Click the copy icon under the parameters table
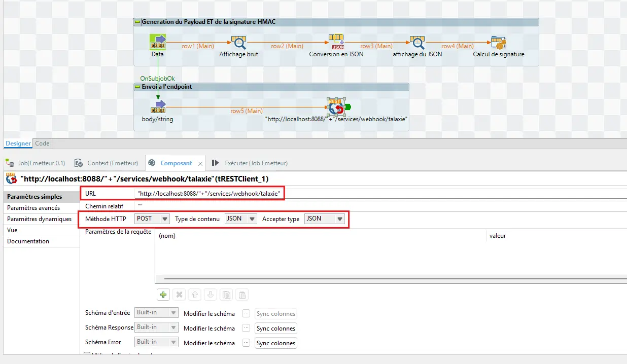 pyautogui.click(x=226, y=295)
